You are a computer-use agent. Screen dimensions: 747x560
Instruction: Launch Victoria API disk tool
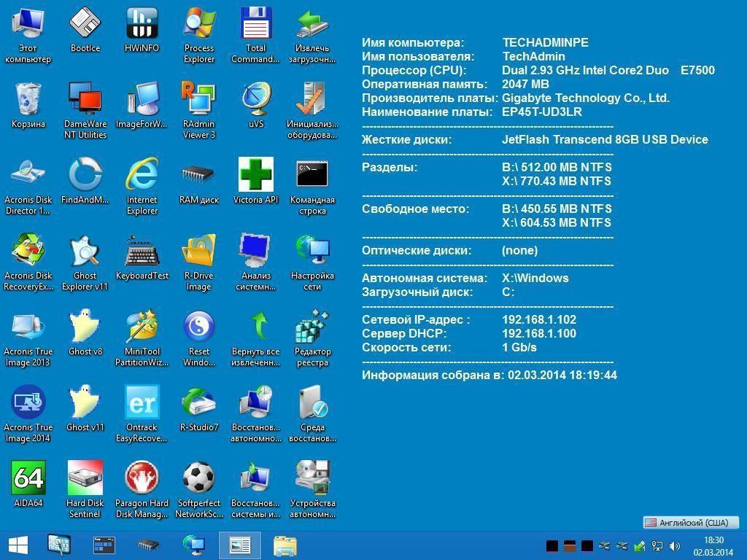pyautogui.click(x=255, y=174)
